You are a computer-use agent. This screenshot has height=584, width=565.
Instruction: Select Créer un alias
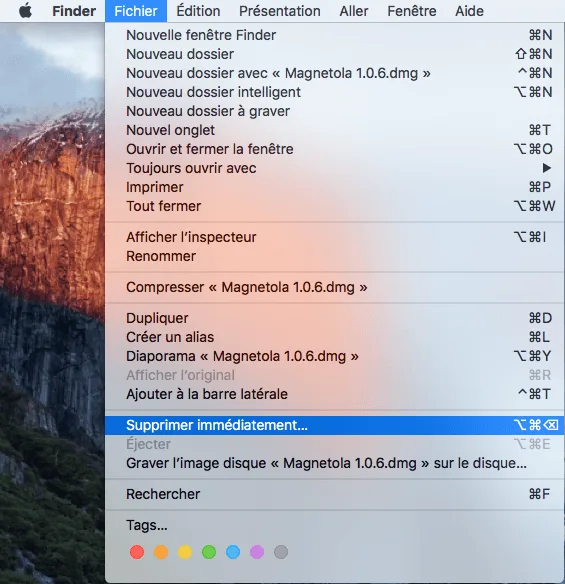tap(334, 337)
